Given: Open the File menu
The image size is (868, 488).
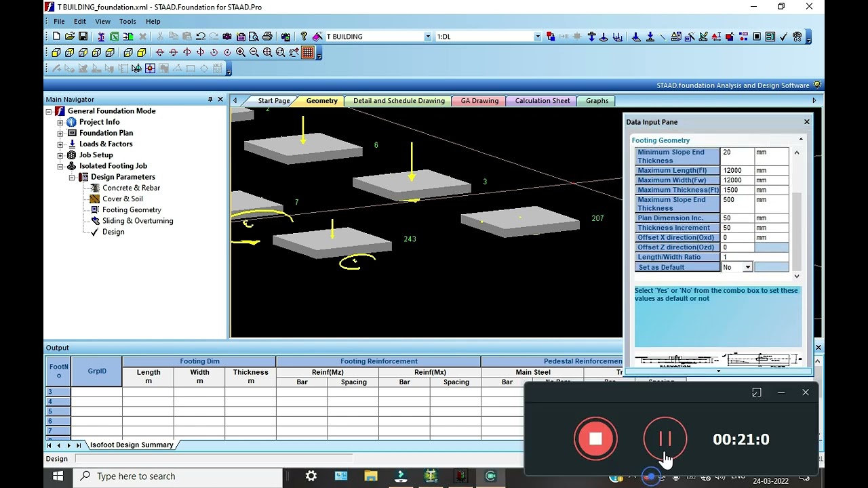Looking at the screenshot, I should [59, 21].
